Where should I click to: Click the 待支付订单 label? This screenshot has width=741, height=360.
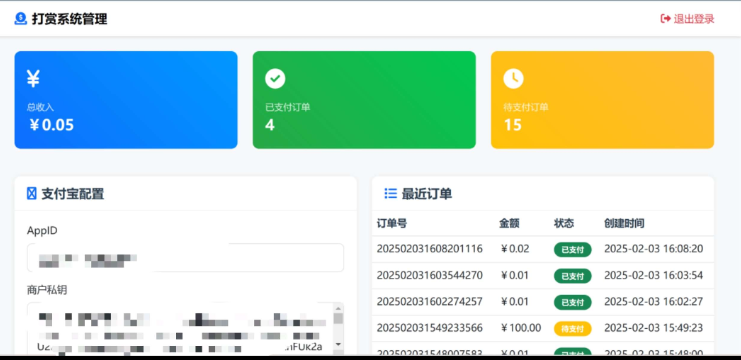[x=526, y=107]
